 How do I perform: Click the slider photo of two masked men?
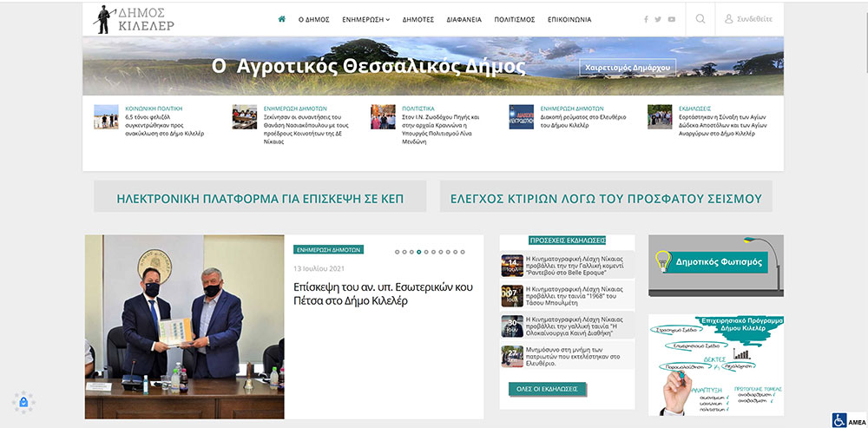click(184, 326)
